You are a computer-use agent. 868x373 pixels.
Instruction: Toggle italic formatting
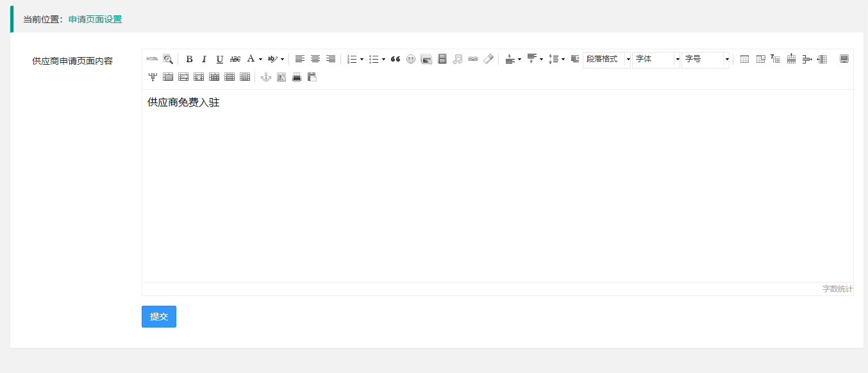click(204, 59)
